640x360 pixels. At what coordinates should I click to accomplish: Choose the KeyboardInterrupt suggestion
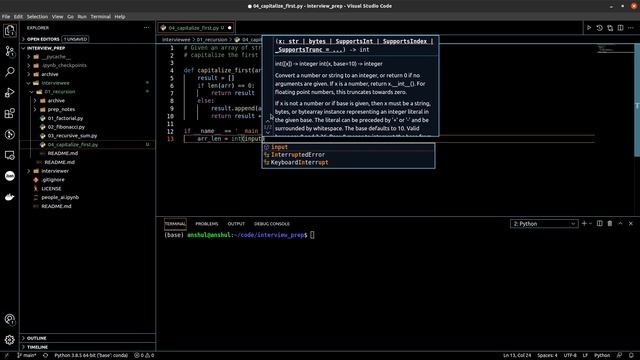click(x=348, y=162)
